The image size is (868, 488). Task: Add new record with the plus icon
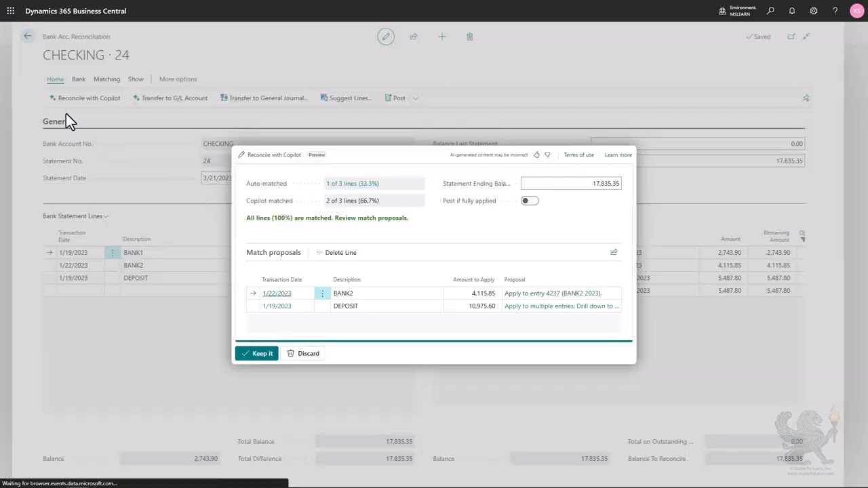click(x=441, y=37)
